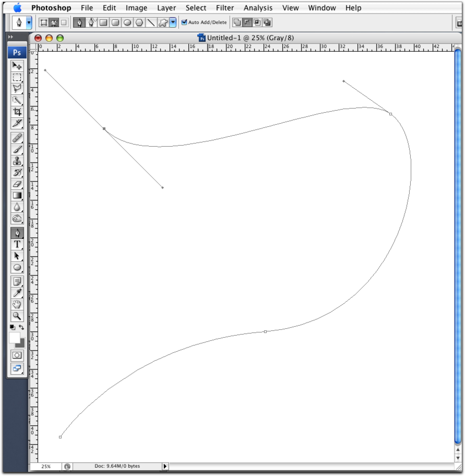Viewport: 465px width, 476px height.
Task: Select the Zoom tool
Action: (17, 316)
